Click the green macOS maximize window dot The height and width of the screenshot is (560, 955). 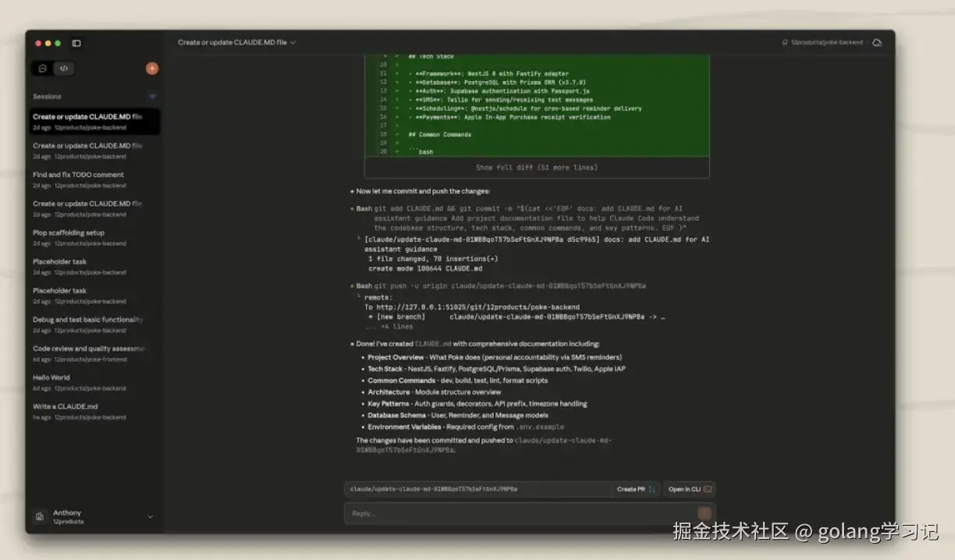pyautogui.click(x=58, y=43)
